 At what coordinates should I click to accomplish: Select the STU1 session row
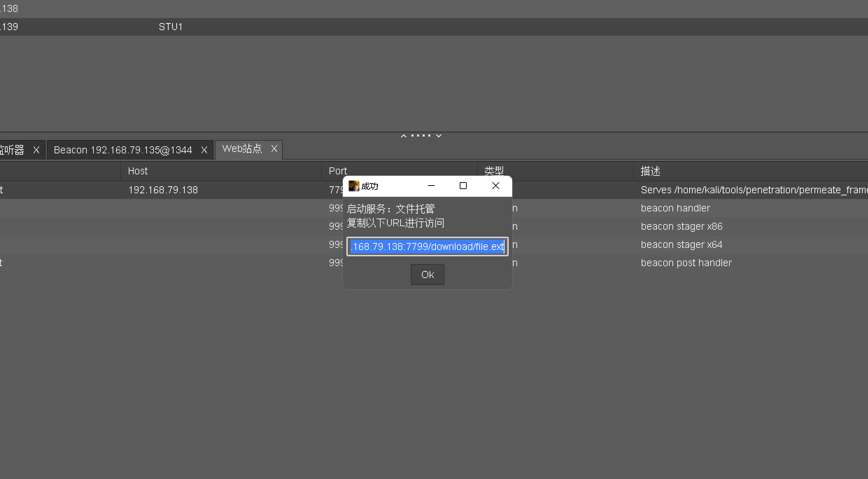coord(171,27)
